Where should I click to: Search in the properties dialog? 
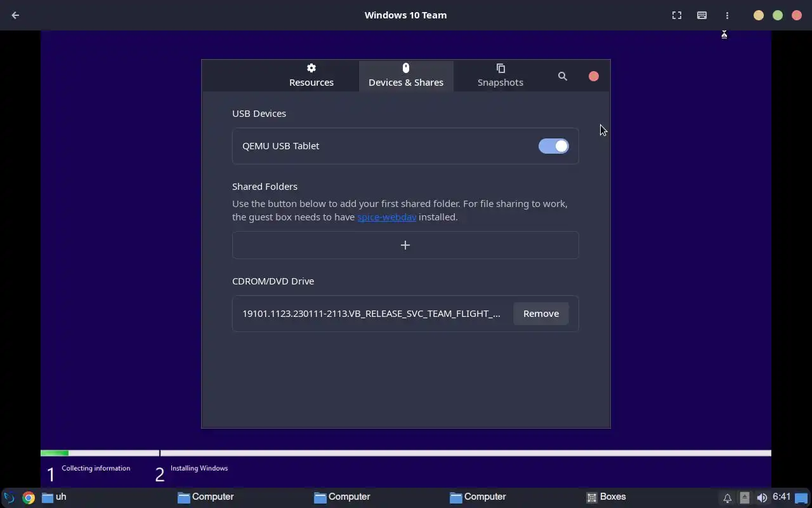[562, 76]
